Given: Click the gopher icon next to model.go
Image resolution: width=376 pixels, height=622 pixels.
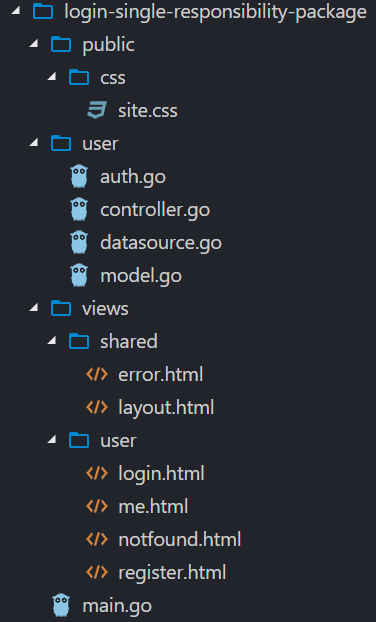Looking at the screenshot, I should point(79,275).
